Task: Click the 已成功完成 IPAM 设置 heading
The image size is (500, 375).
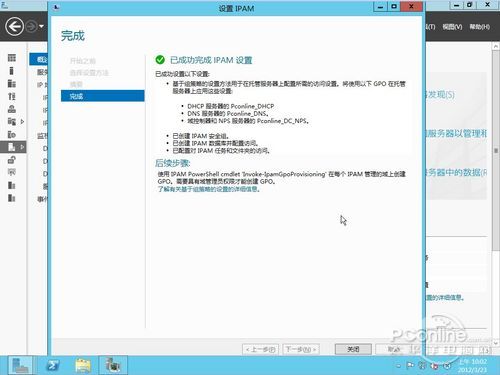Action: click(x=211, y=60)
